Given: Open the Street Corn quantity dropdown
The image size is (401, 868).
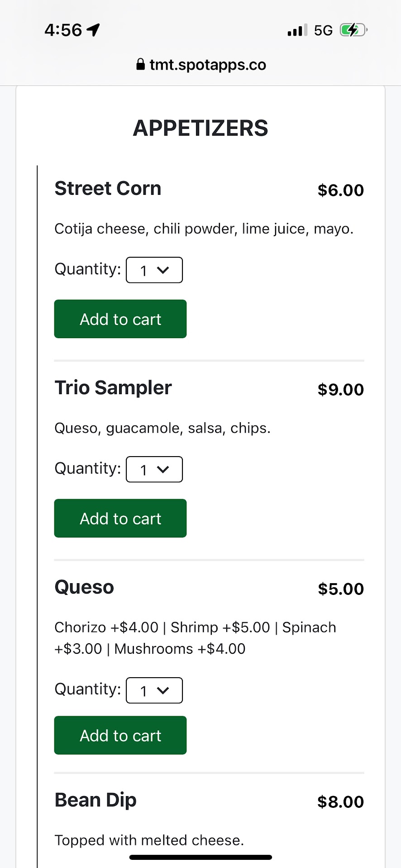Looking at the screenshot, I should coord(154,270).
